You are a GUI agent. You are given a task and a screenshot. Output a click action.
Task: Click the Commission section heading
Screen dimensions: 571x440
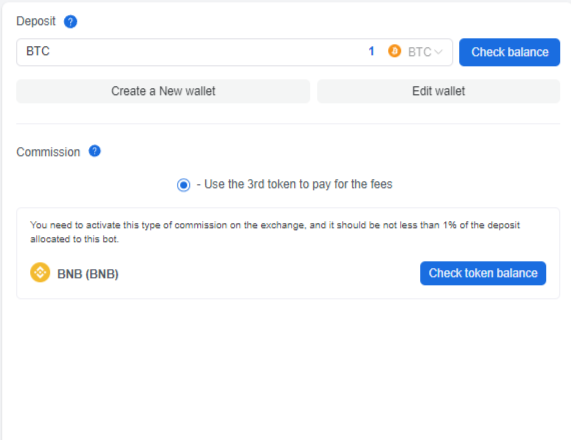[48, 152]
